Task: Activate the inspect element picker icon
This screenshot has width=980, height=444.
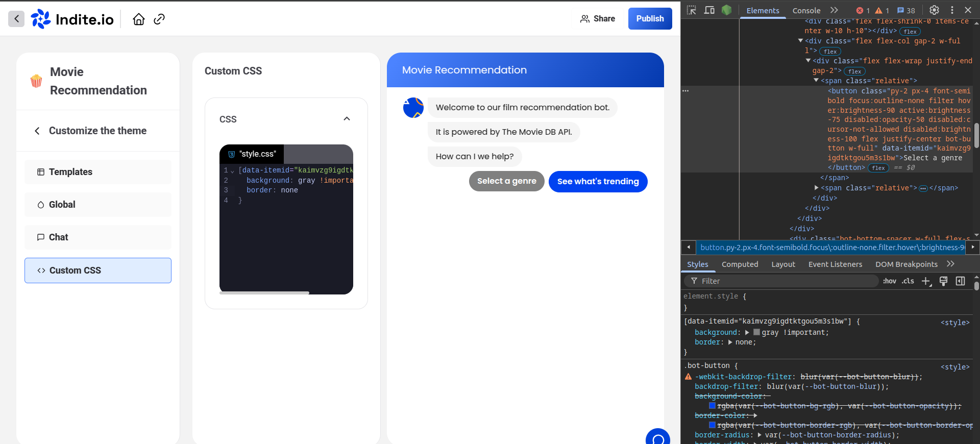Action: coord(692,10)
